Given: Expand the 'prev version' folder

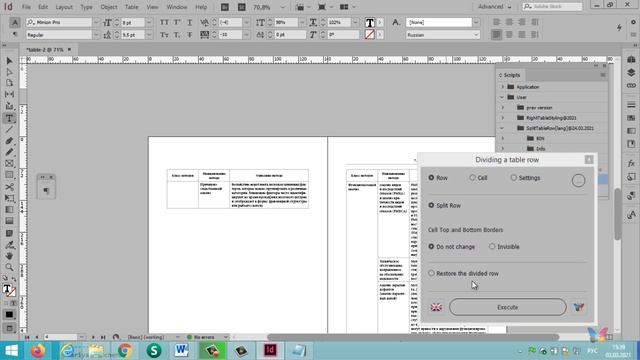Looking at the screenshot, I should click(x=502, y=108).
